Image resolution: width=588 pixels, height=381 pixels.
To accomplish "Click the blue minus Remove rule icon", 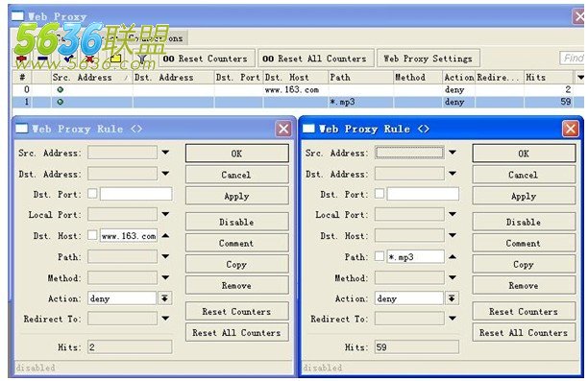I will coord(42,59).
